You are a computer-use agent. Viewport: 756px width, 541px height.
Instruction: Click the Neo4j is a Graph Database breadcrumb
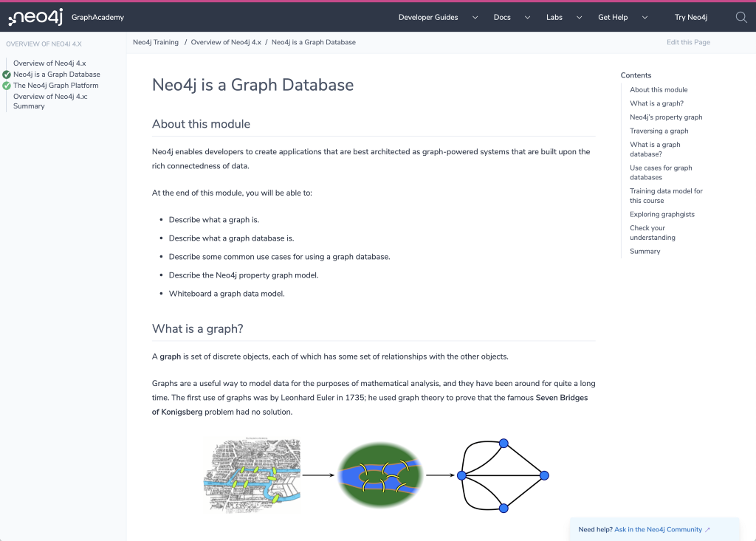pos(313,42)
